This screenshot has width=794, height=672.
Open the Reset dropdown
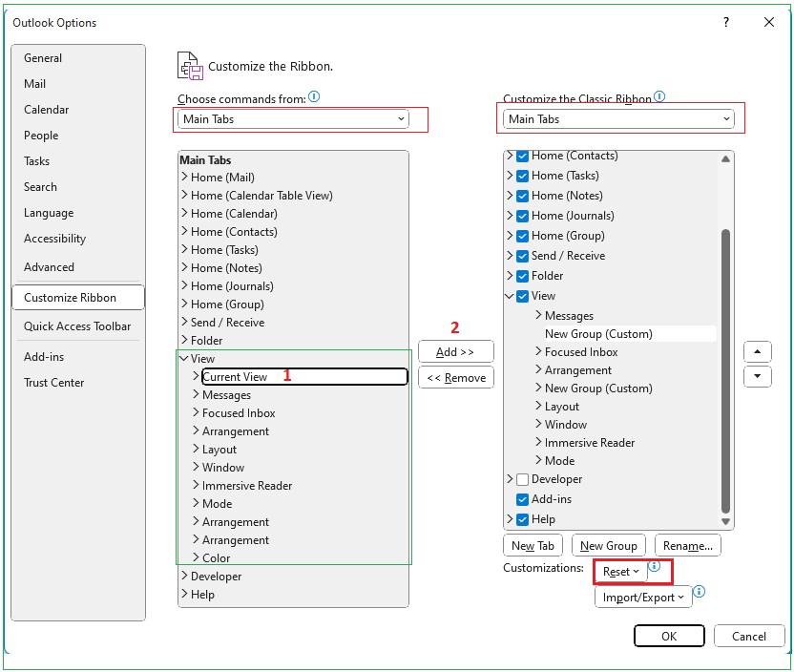point(620,572)
